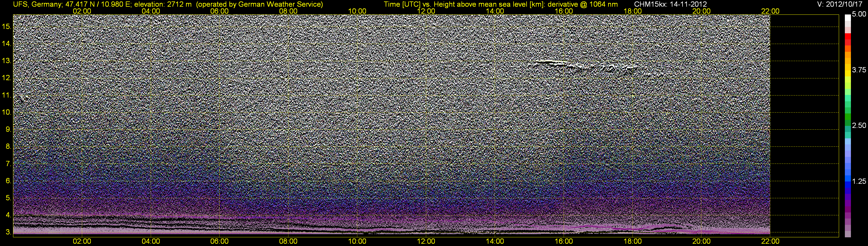Pick the red band on the color bar
Viewport: 868px width, 246px height.
848,39
